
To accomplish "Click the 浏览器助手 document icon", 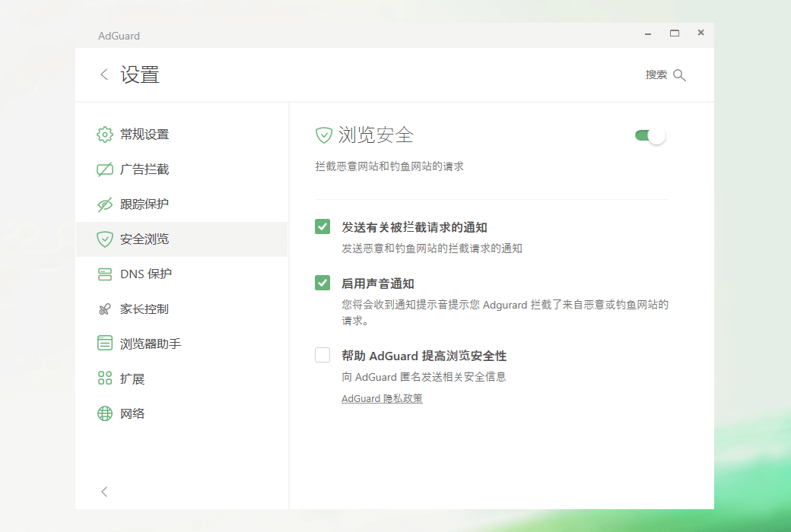I will point(104,343).
